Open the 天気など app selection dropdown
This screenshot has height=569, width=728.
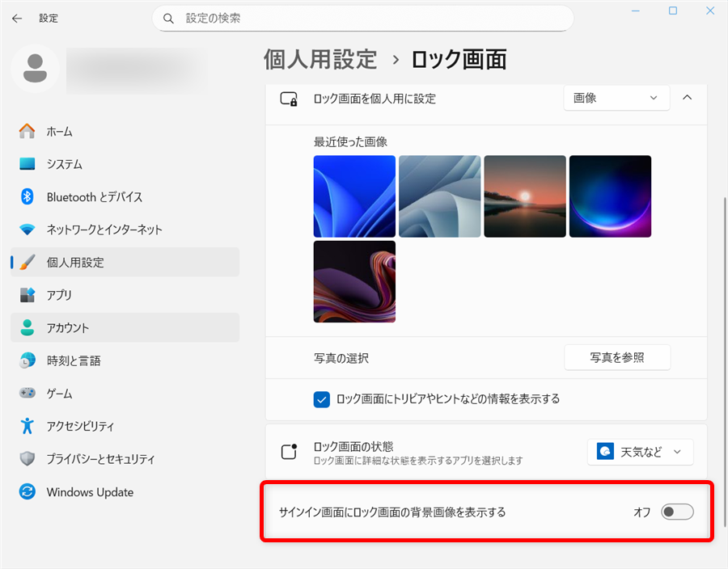pyautogui.click(x=640, y=452)
